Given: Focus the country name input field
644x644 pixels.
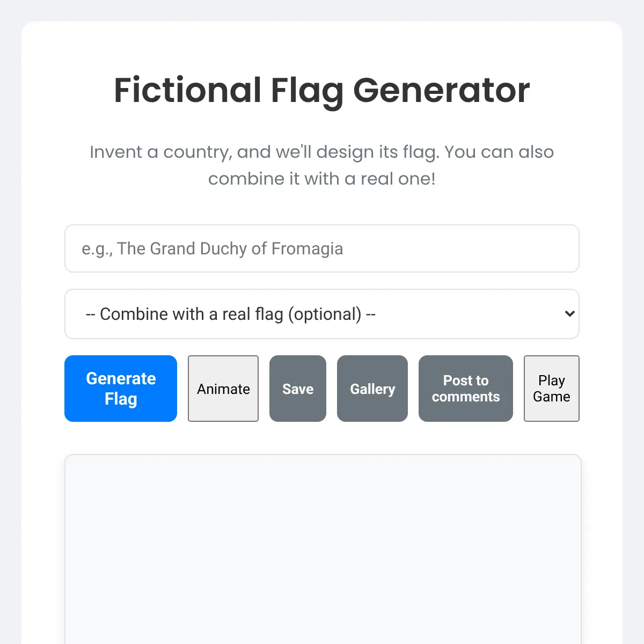Looking at the screenshot, I should (x=322, y=248).
